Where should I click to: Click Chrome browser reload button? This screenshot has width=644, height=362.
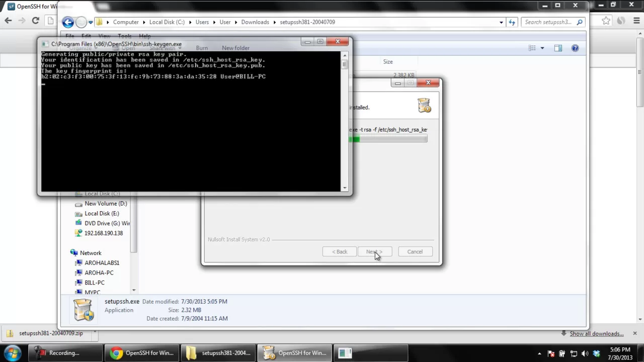[35, 21]
